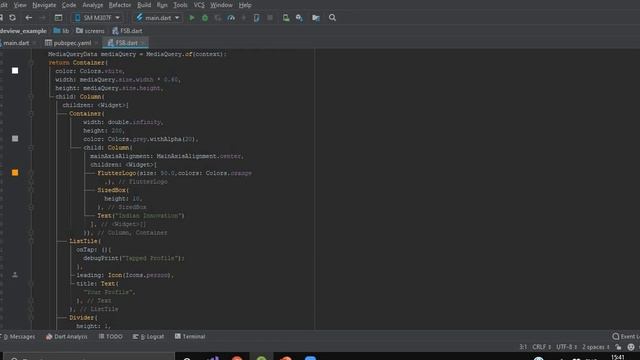The image size is (640, 360).
Task: Click the lock read-only icon in the status bar
Action: point(619,347)
